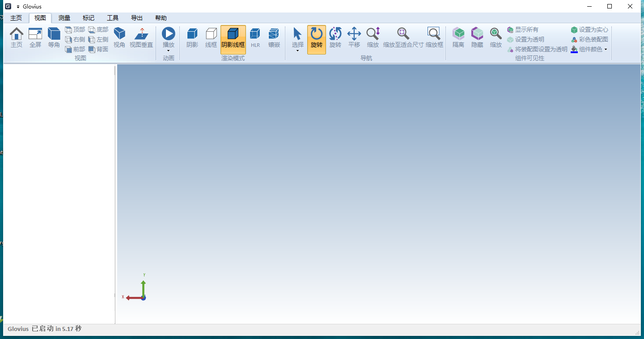Screen dimensions: 644x339
Task: Select the 前部 front view
Action: pos(75,49)
